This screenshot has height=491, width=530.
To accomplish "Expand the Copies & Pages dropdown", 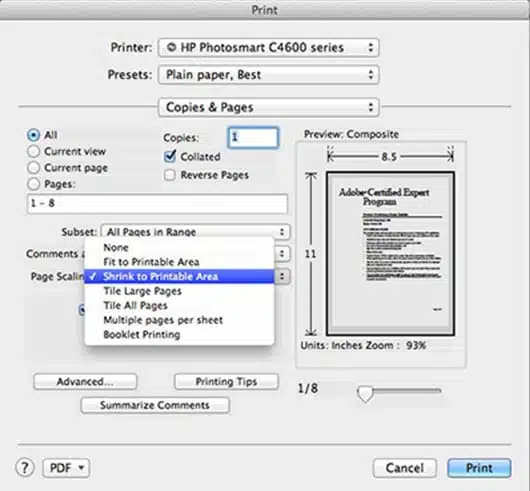I will coord(268,107).
